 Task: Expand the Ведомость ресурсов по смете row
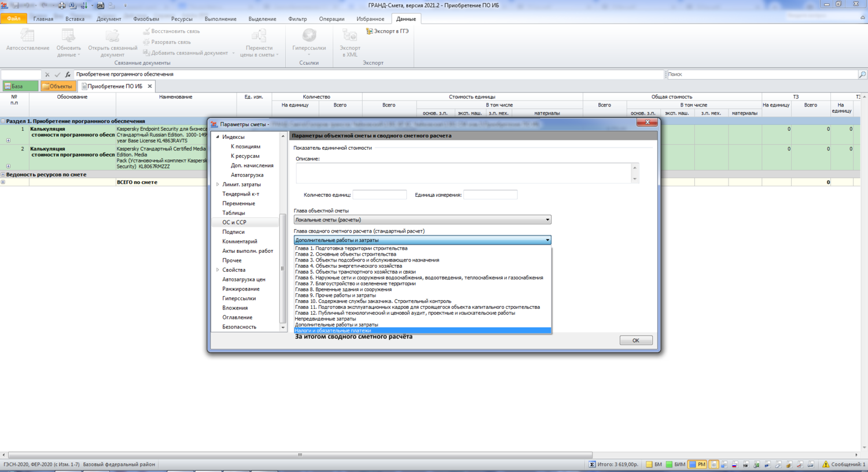pyautogui.click(x=3, y=175)
